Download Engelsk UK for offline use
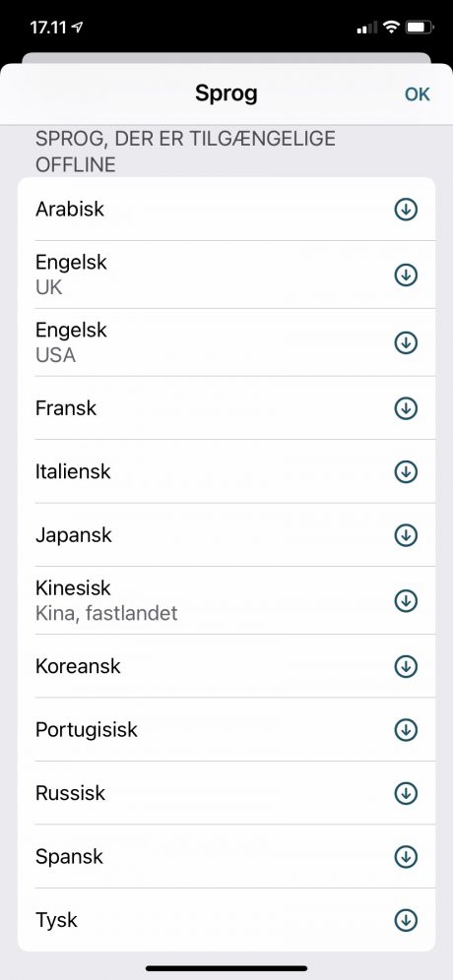This screenshot has height=980, width=453. pyautogui.click(x=406, y=275)
